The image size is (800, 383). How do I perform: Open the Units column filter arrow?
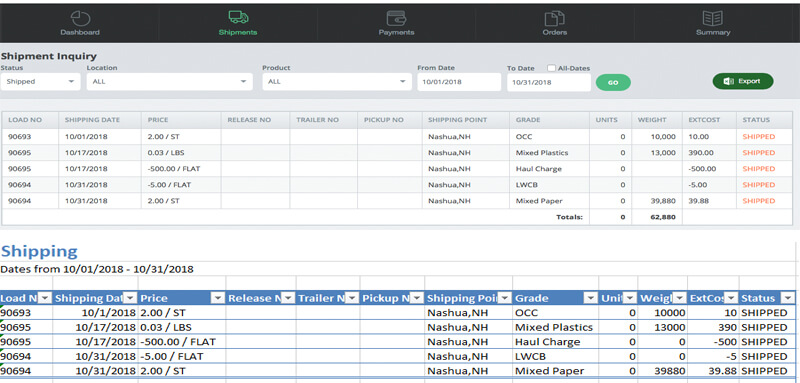(630, 298)
